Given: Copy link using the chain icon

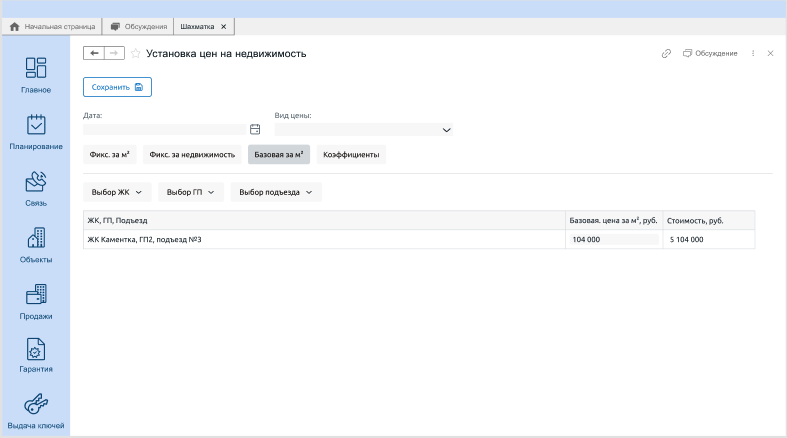Looking at the screenshot, I should pyautogui.click(x=666, y=53).
